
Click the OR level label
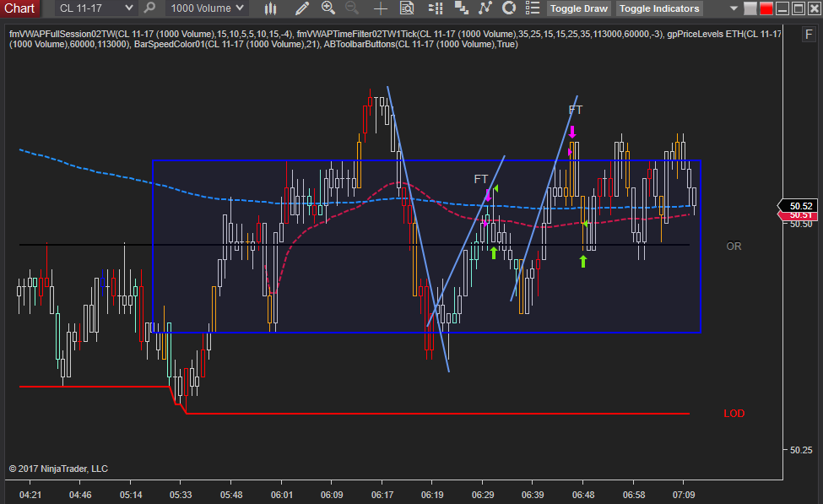point(734,247)
